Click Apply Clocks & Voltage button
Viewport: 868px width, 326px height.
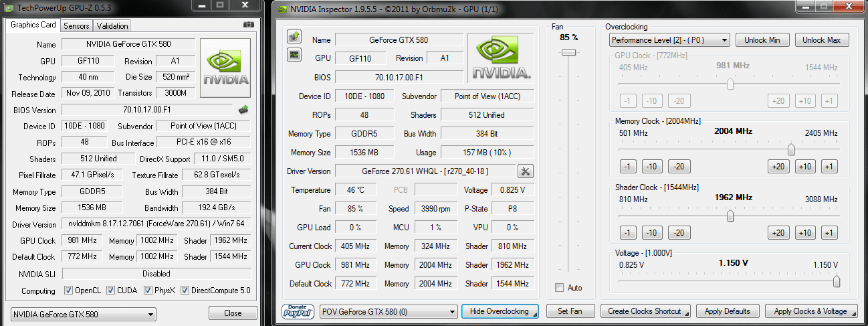click(x=810, y=311)
